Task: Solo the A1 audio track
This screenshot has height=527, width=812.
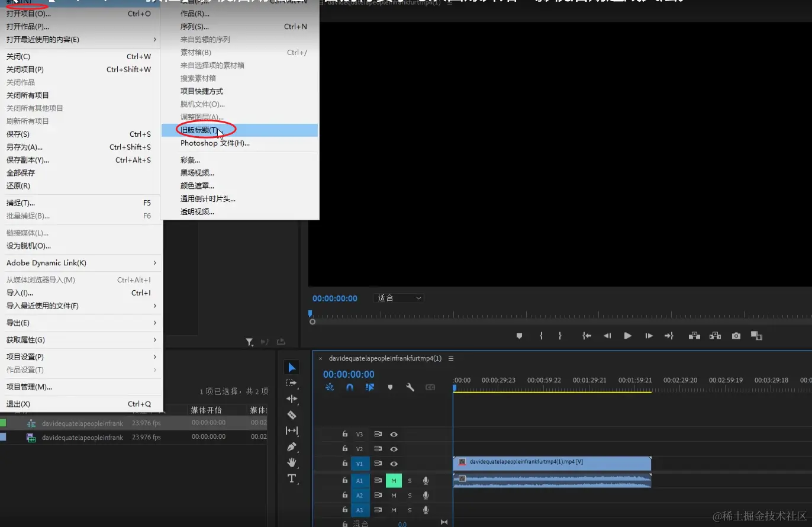Action: (x=410, y=481)
